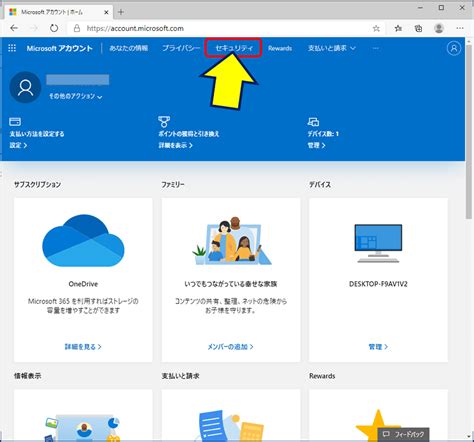Click the site lock icon in address bar

pos(77,28)
